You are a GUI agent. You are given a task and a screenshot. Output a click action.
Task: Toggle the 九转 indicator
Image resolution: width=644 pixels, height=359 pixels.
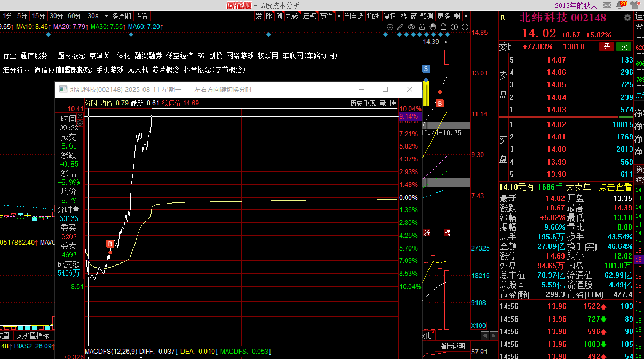292,16
